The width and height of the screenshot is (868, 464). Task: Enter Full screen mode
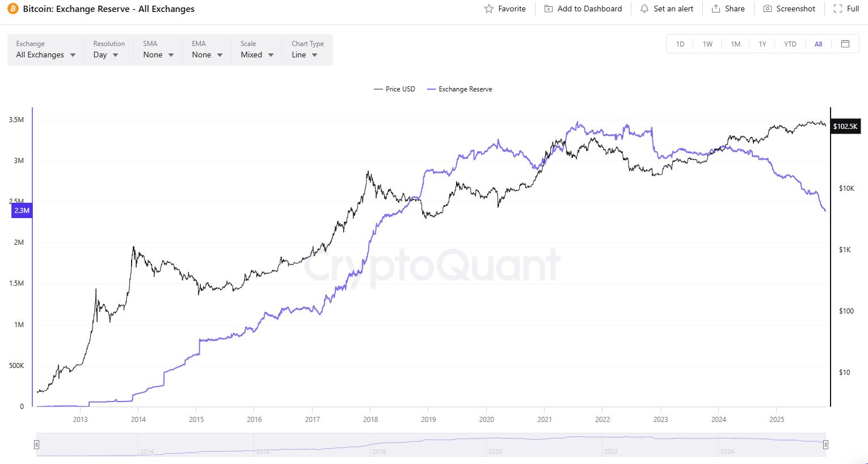[x=838, y=9]
